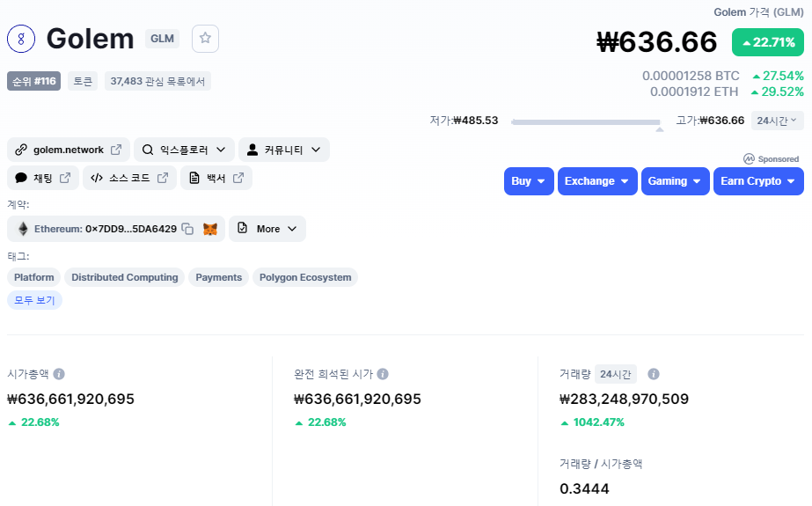Screen dimensions: 812x506
Task: Click the low/high price range bar
Action: coord(585,122)
